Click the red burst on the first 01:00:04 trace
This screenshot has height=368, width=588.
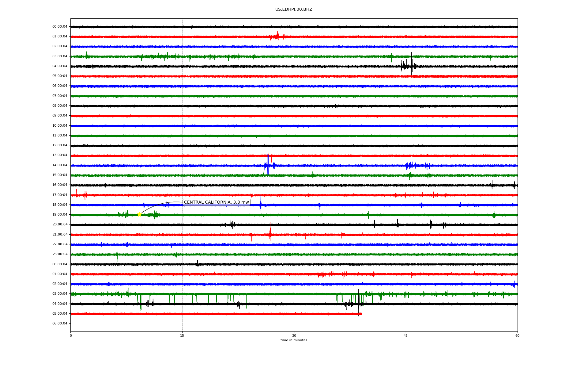click(x=277, y=36)
